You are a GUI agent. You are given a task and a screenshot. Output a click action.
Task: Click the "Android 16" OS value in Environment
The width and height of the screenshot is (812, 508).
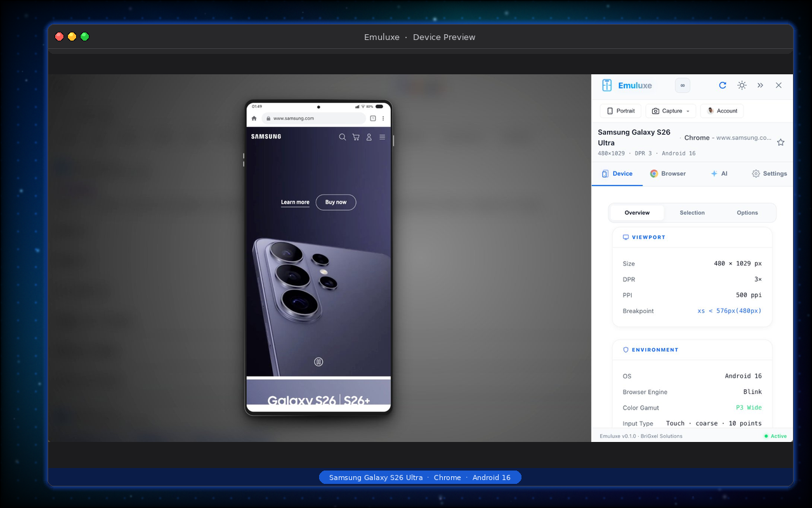(743, 376)
